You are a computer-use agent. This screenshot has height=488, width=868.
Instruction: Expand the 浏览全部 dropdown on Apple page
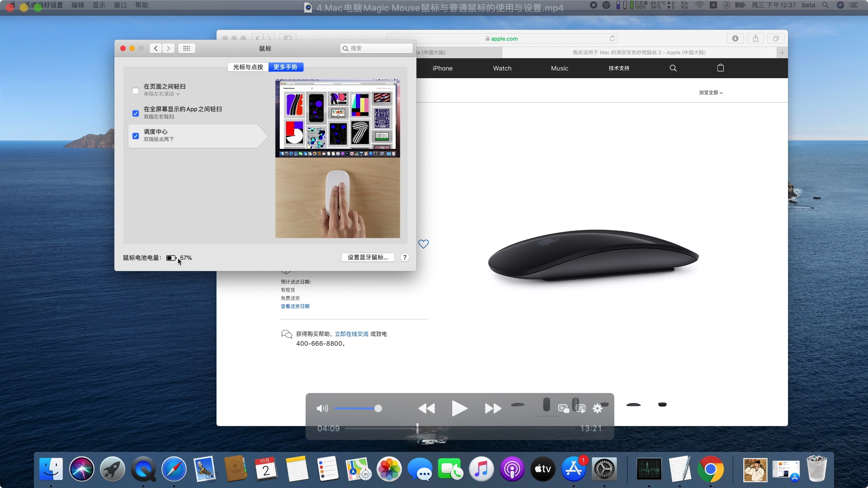pos(711,93)
